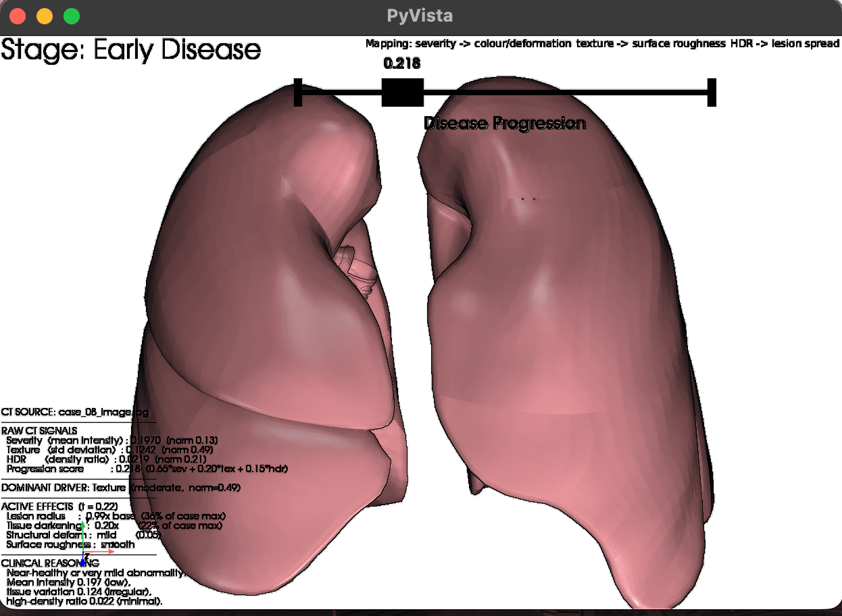Click the 'Progression score' line

click(147, 469)
